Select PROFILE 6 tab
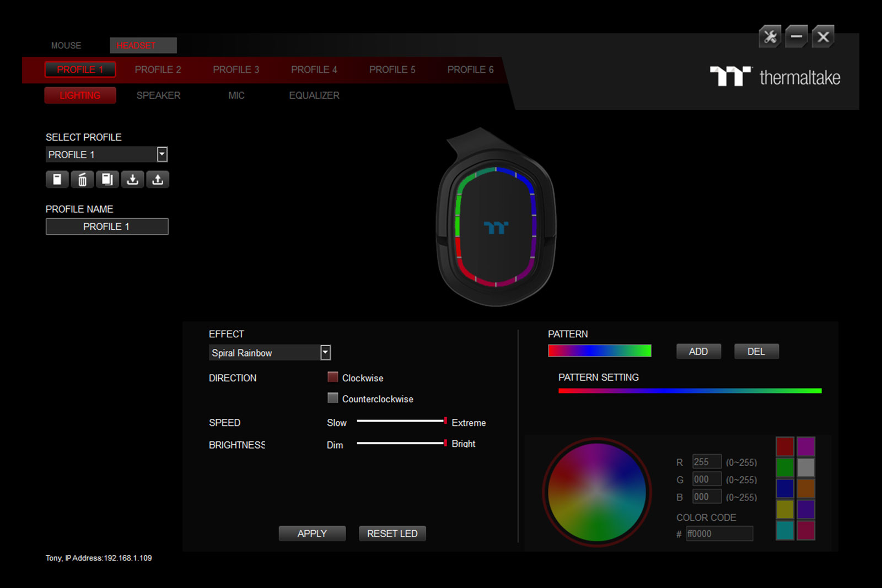Image resolution: width=882 pixels, height=588 pixels. click(x=471, y=69)
